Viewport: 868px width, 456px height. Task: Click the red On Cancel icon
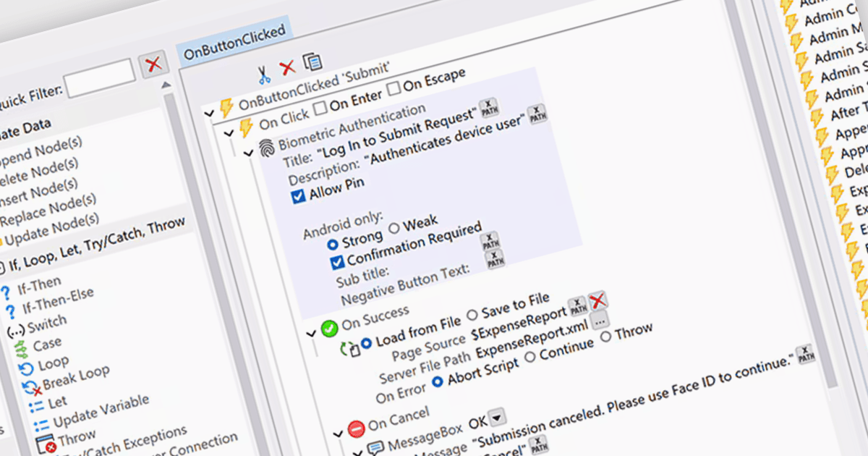coord(355,429)
